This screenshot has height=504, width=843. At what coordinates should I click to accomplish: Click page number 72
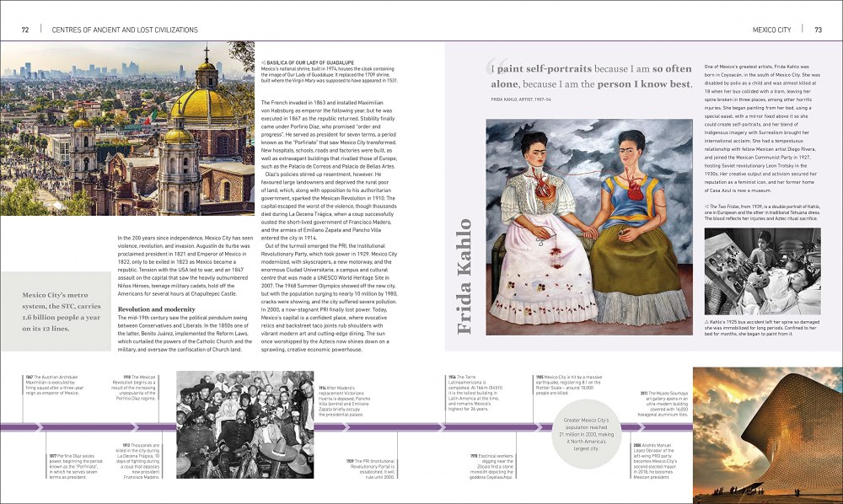pos(24,30)
